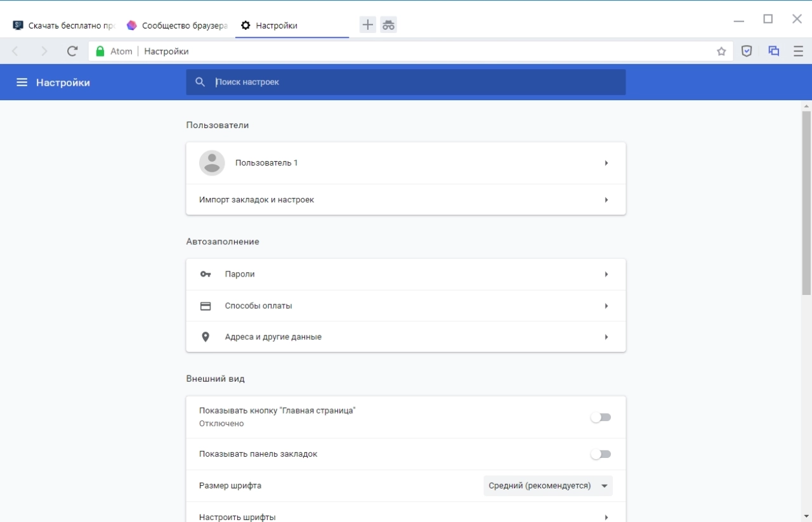This screenshot has height=522, width=812.
Task: Click the card icon beside Способы оплаты
Action: (x=206, y=306)
